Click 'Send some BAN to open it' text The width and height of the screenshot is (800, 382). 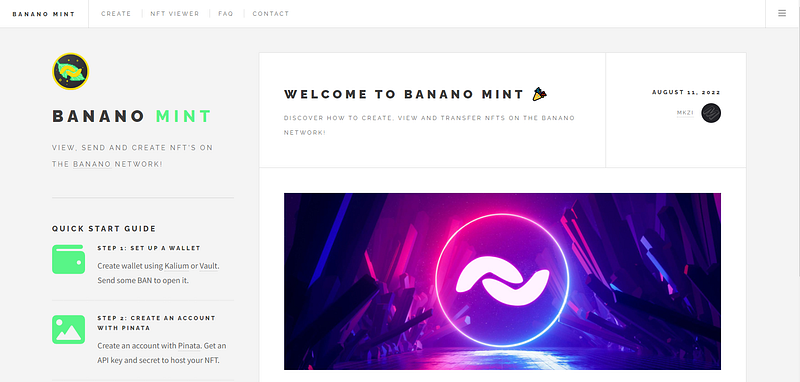(143, 280)
